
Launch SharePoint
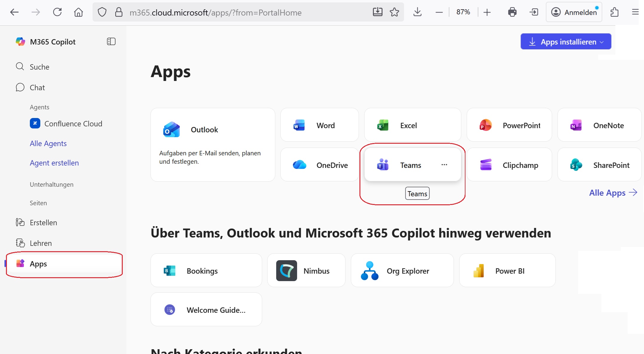coord(599,165)
